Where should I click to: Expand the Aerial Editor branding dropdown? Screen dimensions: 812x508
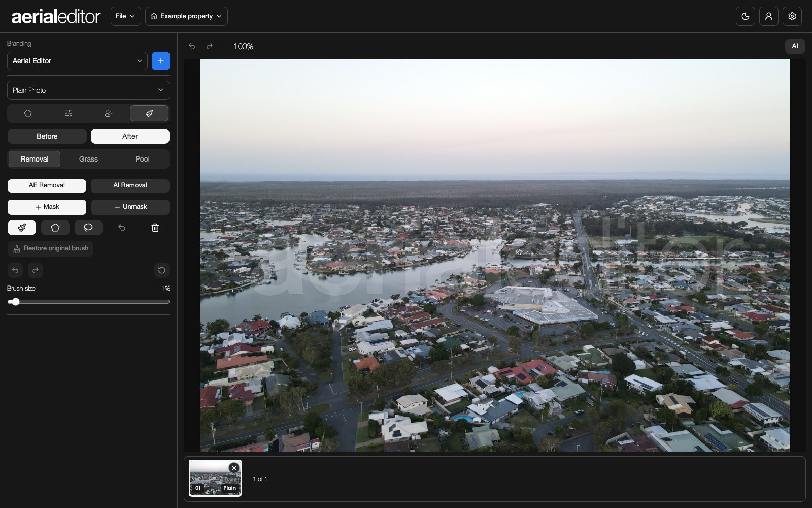[77, 61]
